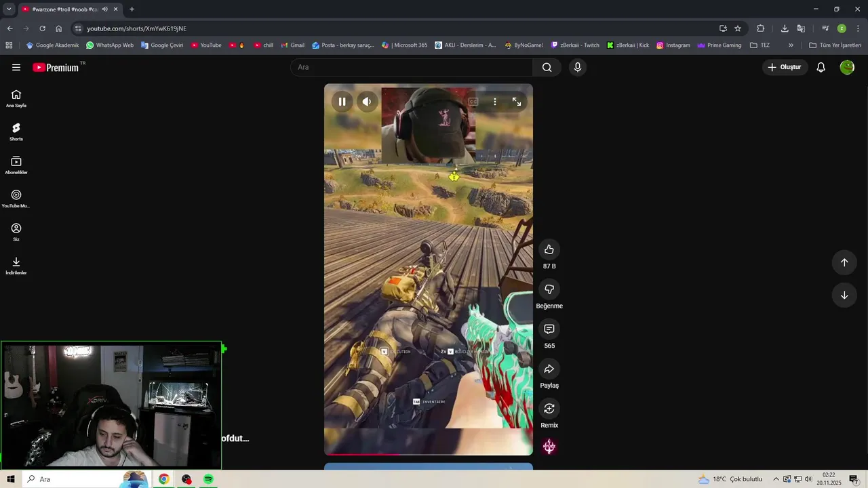
Task: Bookmark this page with the star
Action: point(738,28)
